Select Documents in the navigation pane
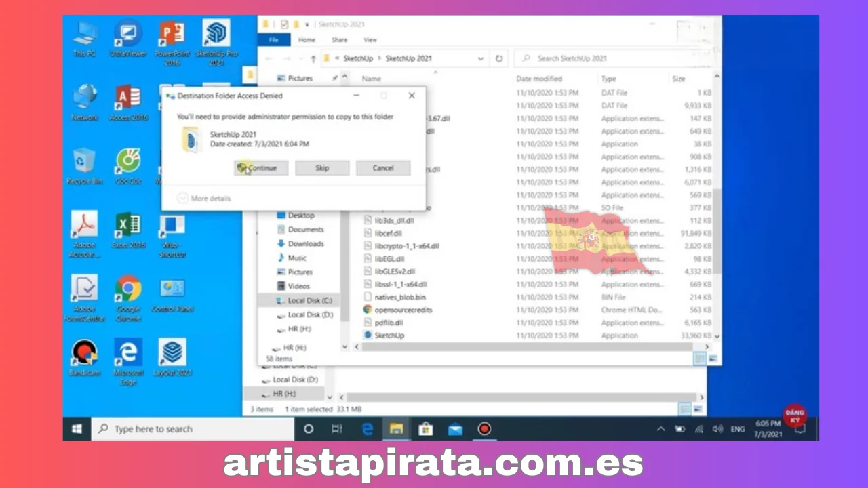This screenshot has width=868, height=488. coord(306,229)
